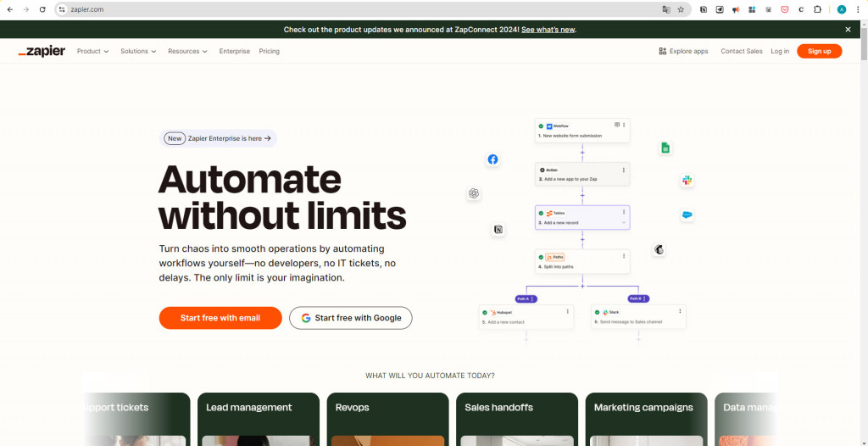The height and width of the screenshot is (446, 868).
Task: Click the Salesforce cloud app icon
Action: [687, 215]
